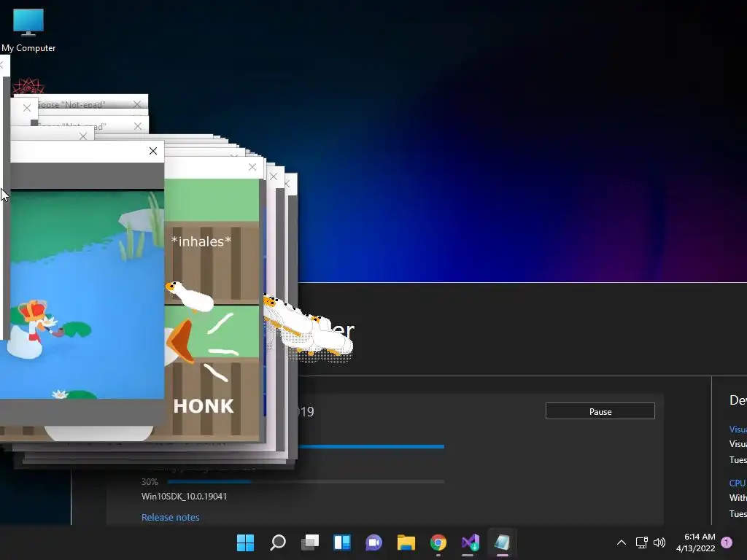Open File Explorer from the taskbar
The height and width of the screenshot is (560, 747).
click(x=406, y=542)
